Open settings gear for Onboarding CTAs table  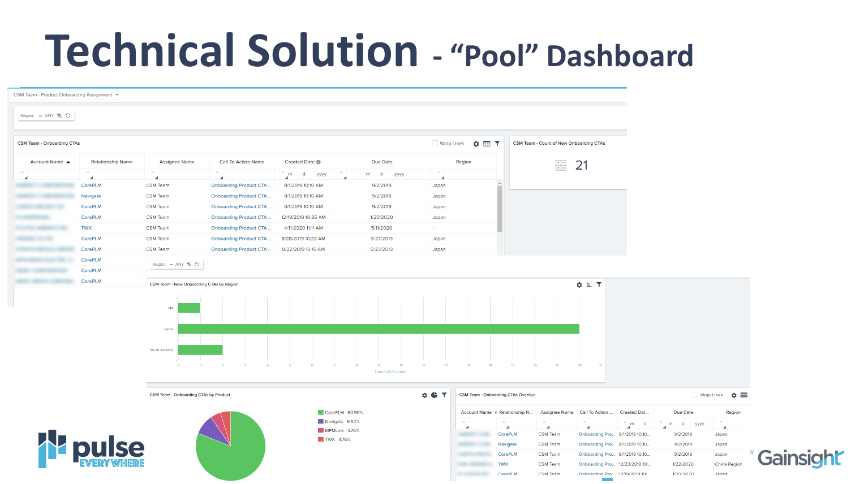pyautogui.click(x=476, y=144)
